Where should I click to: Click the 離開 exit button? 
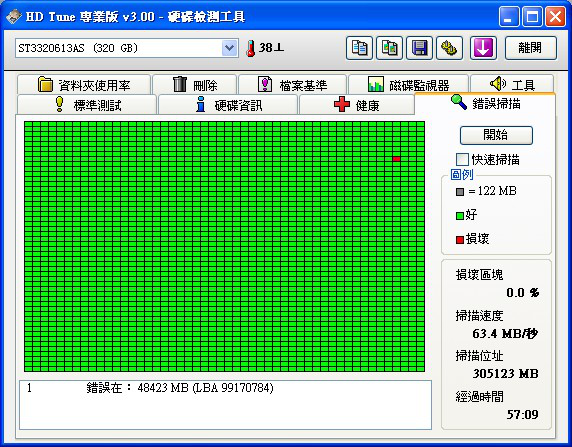point(531,48)
